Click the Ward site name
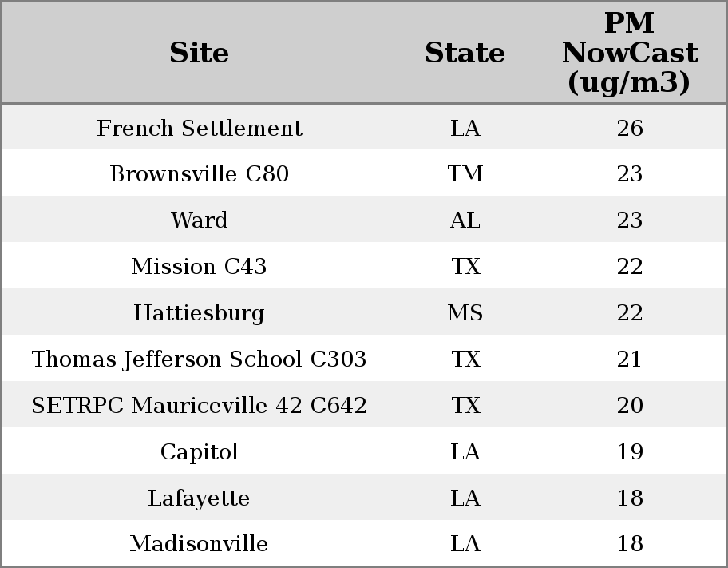The image size is (728, 568). (199, 220)
